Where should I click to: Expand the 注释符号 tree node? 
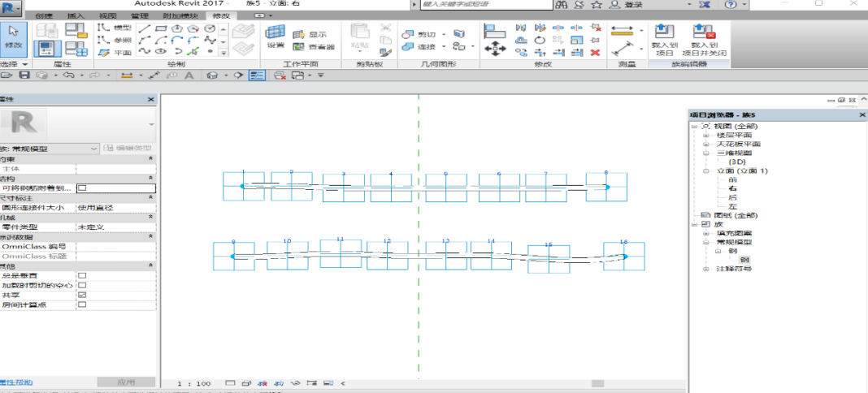(x=705, y=270)
